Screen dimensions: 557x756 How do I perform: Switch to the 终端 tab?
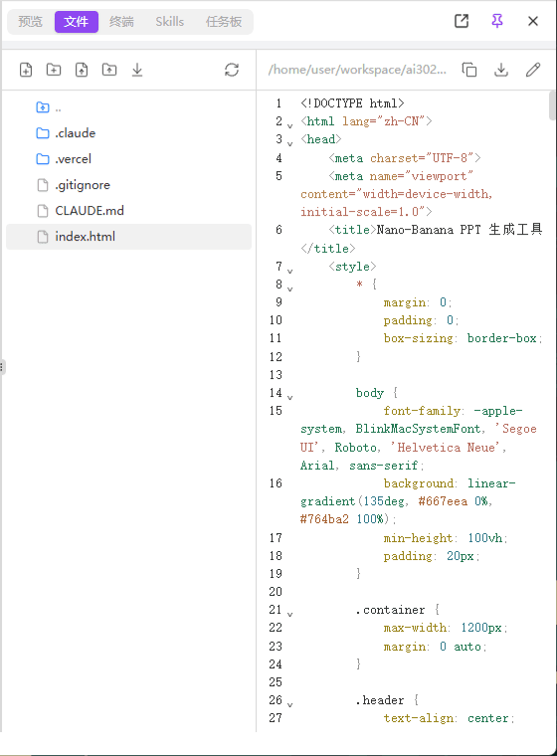click(121, 22)
